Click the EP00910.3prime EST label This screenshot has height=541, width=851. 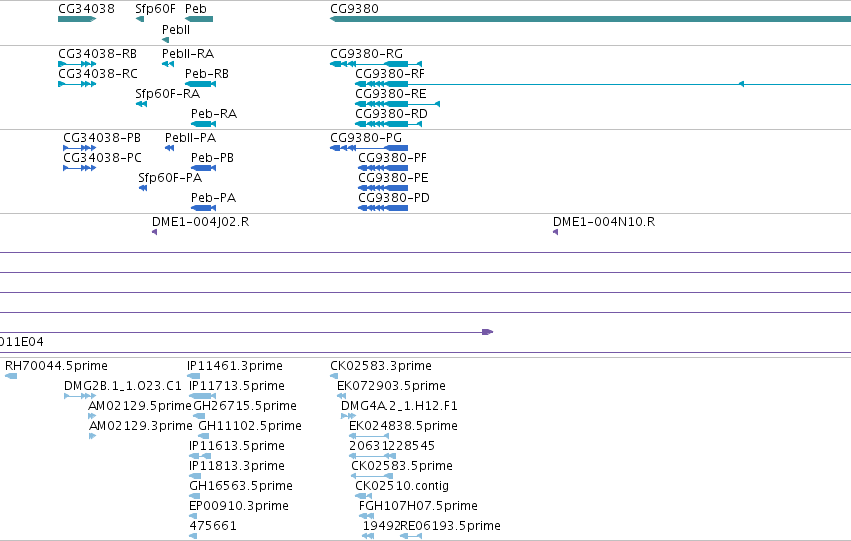click(x=238, y=506)
